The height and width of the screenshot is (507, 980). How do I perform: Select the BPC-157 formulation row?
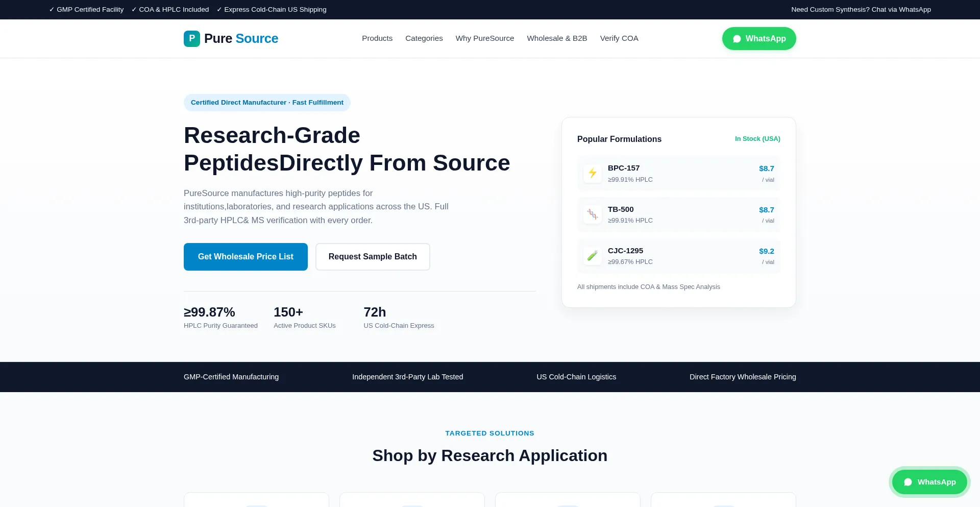[679, 173]
